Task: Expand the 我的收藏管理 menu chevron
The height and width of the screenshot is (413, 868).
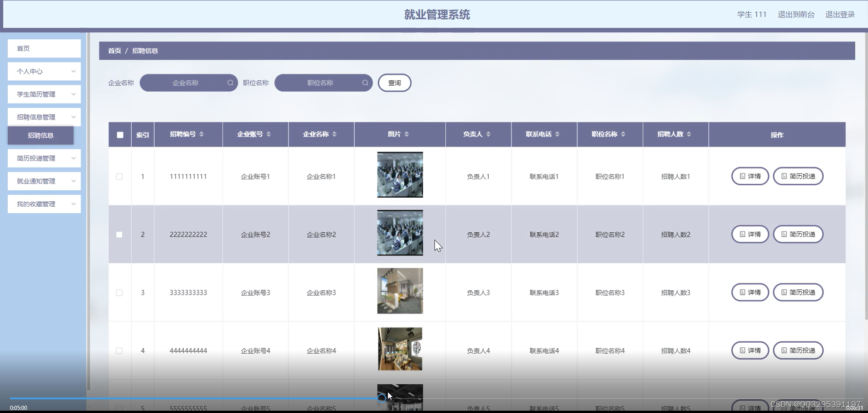Action: point(73,204)
